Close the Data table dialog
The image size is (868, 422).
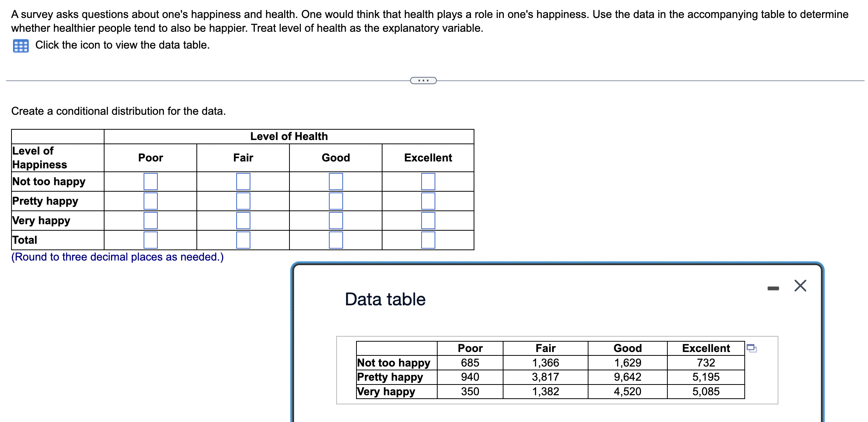tap(800, 286)
